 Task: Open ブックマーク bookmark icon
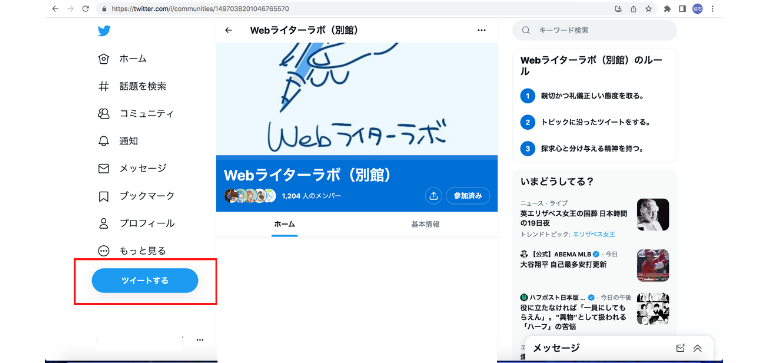(x=103, y=196)
